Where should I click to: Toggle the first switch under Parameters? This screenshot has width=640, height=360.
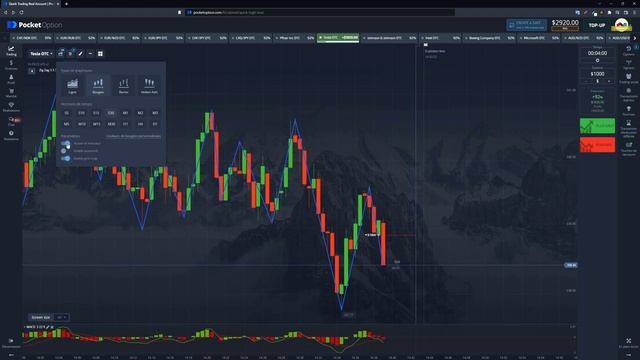tap(66, 143)
